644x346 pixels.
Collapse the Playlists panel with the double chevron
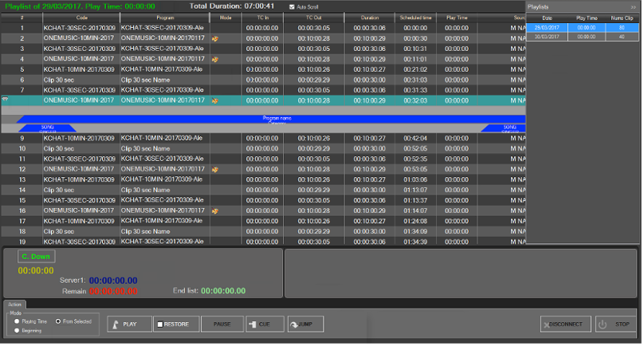(634, 6)
